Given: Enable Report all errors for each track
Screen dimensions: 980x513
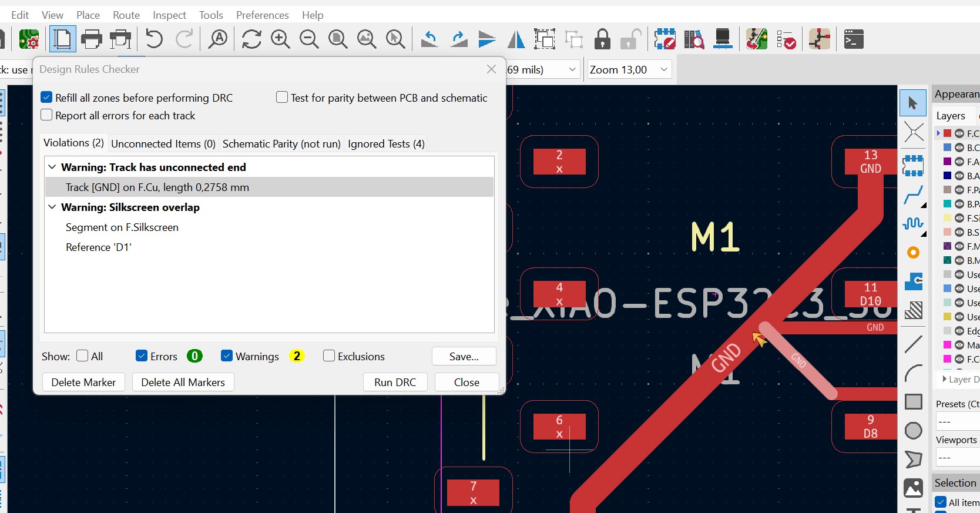Looking at the screenshot, I should (x=46, y=115).
